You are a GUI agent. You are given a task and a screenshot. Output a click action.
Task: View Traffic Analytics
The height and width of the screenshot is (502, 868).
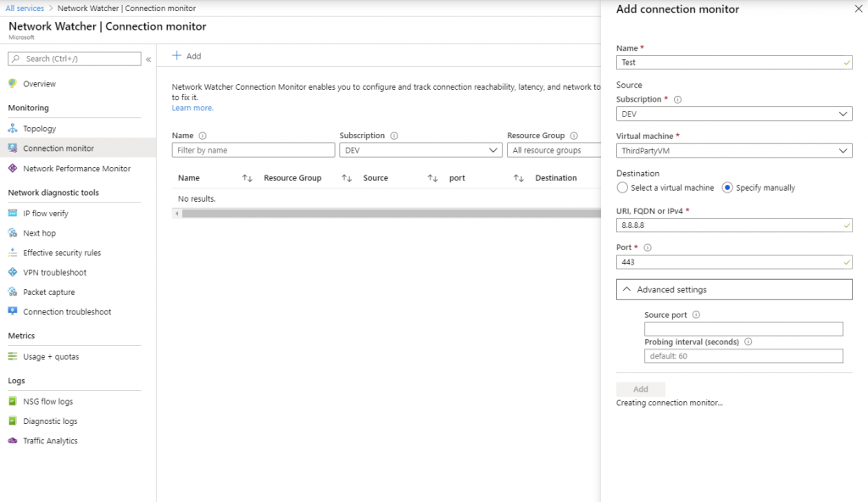49,440
